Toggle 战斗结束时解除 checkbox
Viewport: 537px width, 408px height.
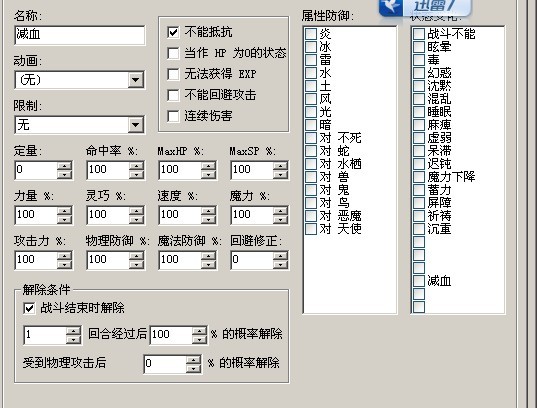click(29, 308)
